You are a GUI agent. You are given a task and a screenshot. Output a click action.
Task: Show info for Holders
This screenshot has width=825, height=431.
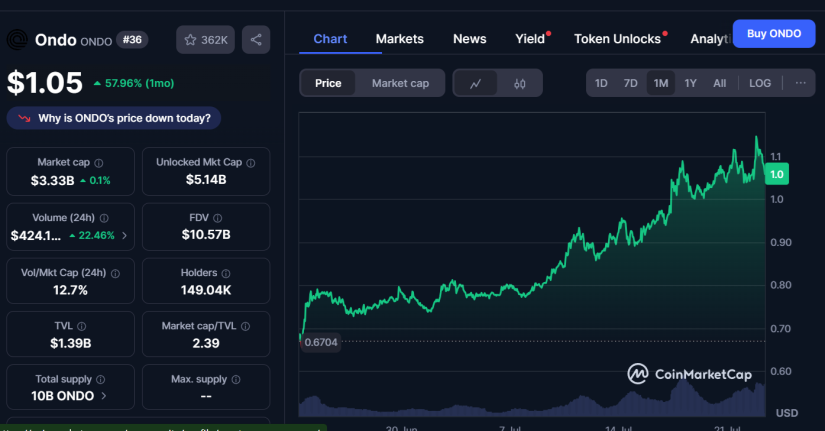coord(226,273)
